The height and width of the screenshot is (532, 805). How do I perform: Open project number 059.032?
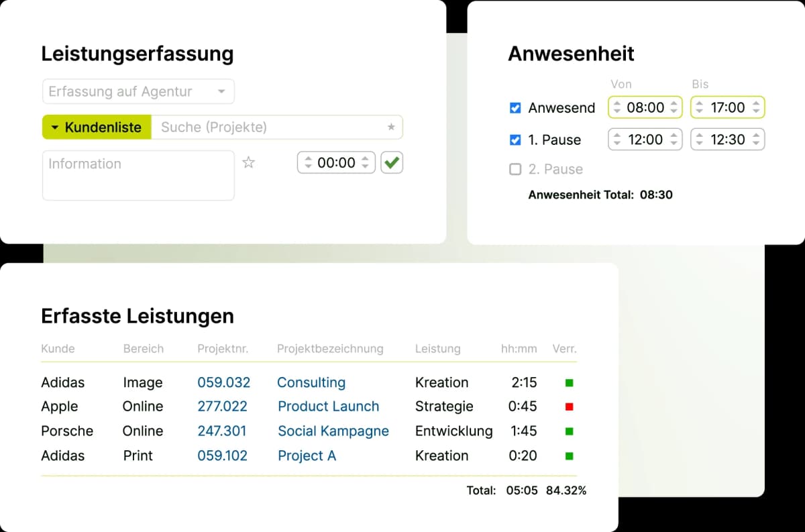(x=223, y=382)
